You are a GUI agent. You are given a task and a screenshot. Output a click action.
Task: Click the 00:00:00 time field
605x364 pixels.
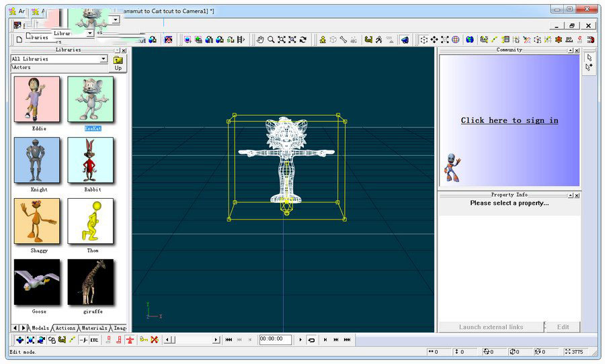coord(275,339)
